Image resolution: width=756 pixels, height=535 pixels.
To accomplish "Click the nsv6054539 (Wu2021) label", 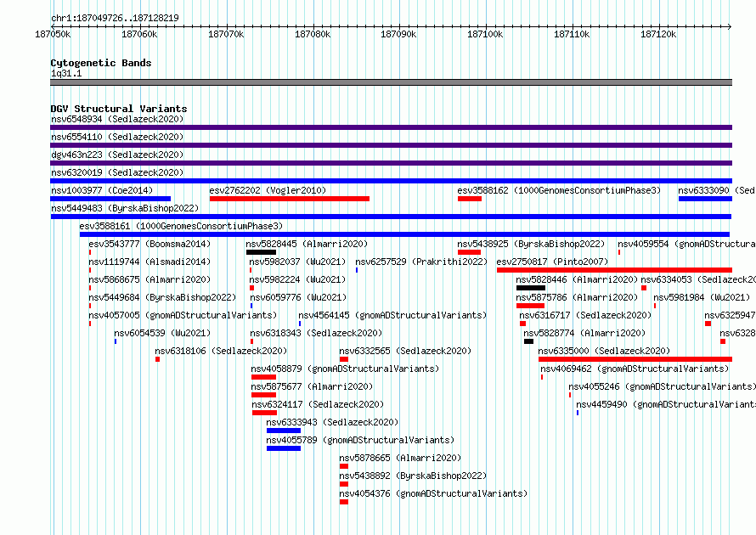I will (x=162, y=333).
